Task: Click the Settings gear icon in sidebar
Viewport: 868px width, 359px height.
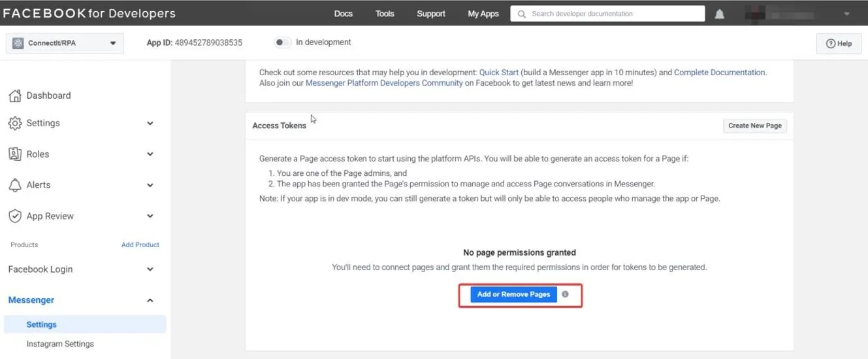Action: [x=14, y=124]
